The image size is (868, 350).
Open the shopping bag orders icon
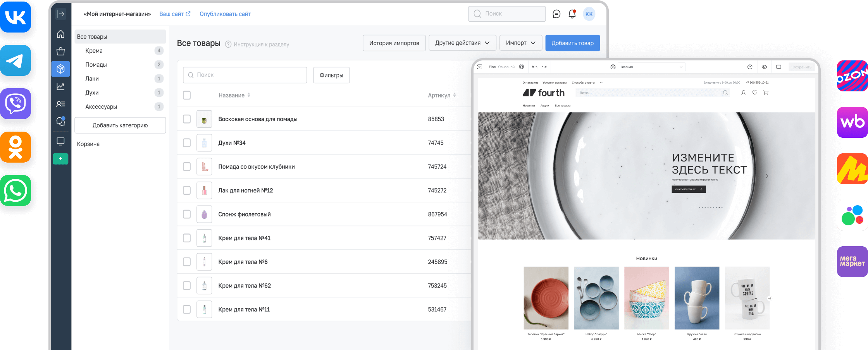[60, 51]
